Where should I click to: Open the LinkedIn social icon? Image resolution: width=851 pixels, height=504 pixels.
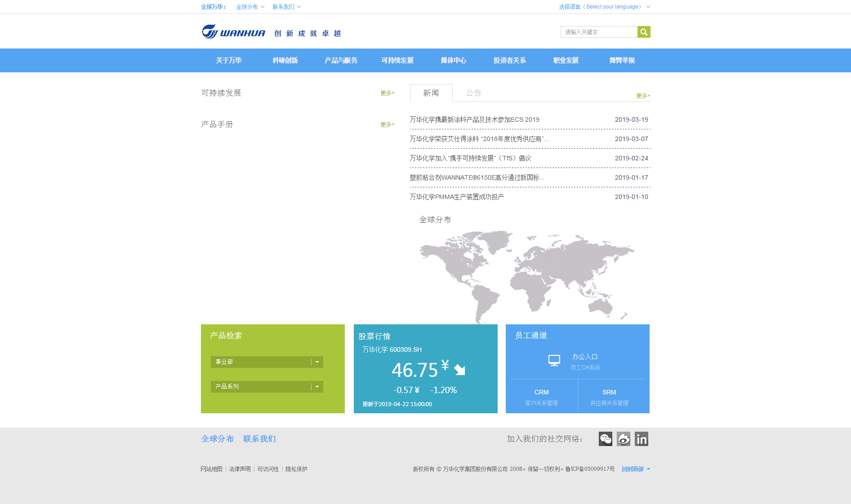click(x=642, y=439)
